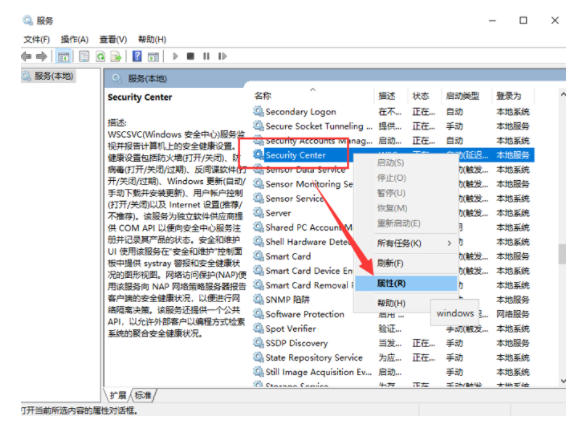Image resolution: width=579 pixels, height=427 pixels.
Task: Expand 所有任务(K) submenu arrow
Action: tap(449, 243)
